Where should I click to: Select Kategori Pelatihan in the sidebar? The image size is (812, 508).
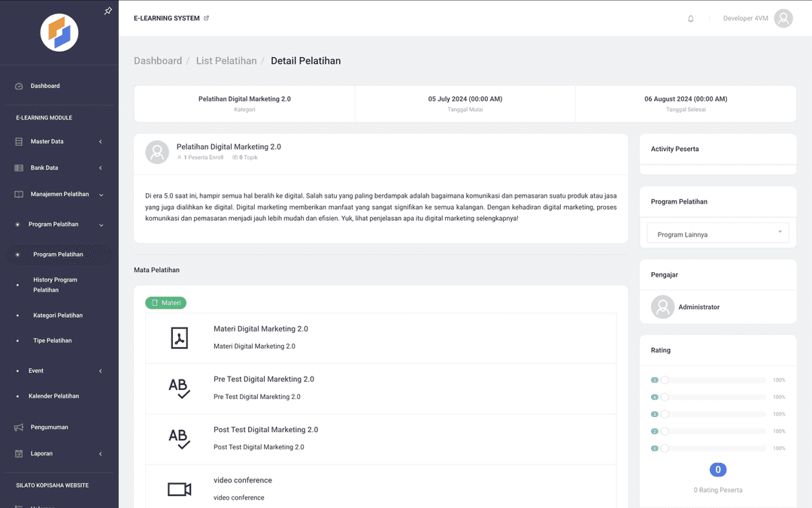coord(58,316)
